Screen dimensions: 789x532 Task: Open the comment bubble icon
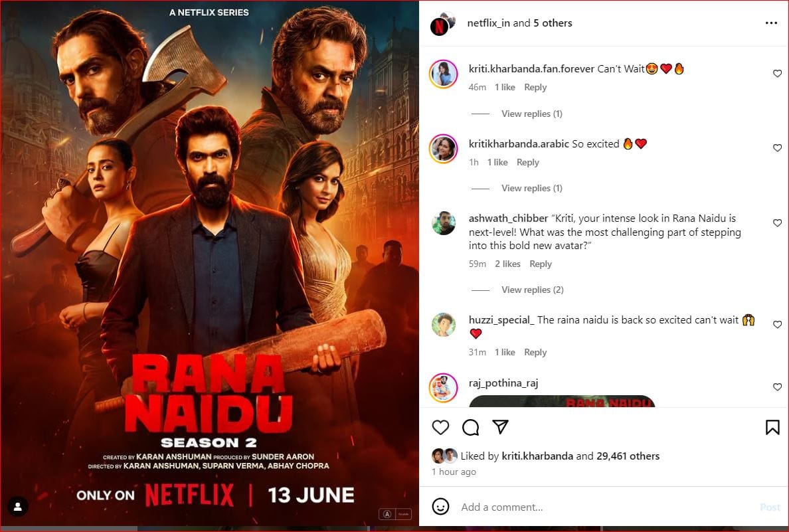click(x=470, y=427)
